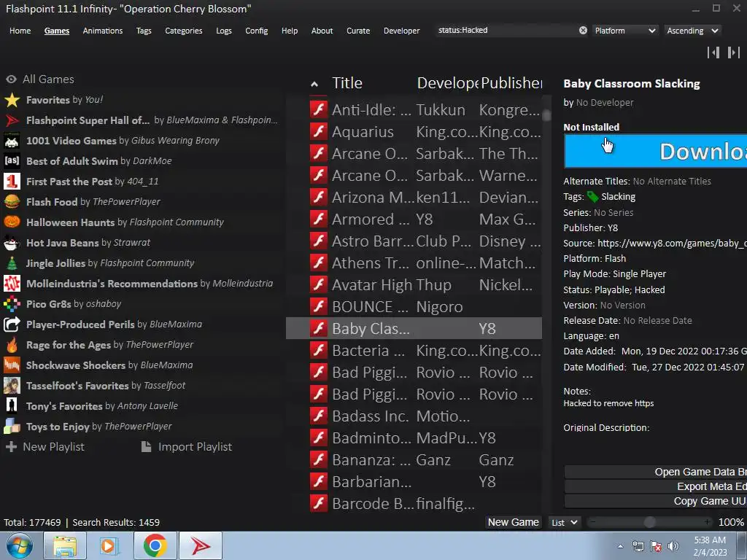Screen dimensions: 747x560
Task: Open Tasselfoot's Favorites portrait icon
Action: tap(12, 386)
